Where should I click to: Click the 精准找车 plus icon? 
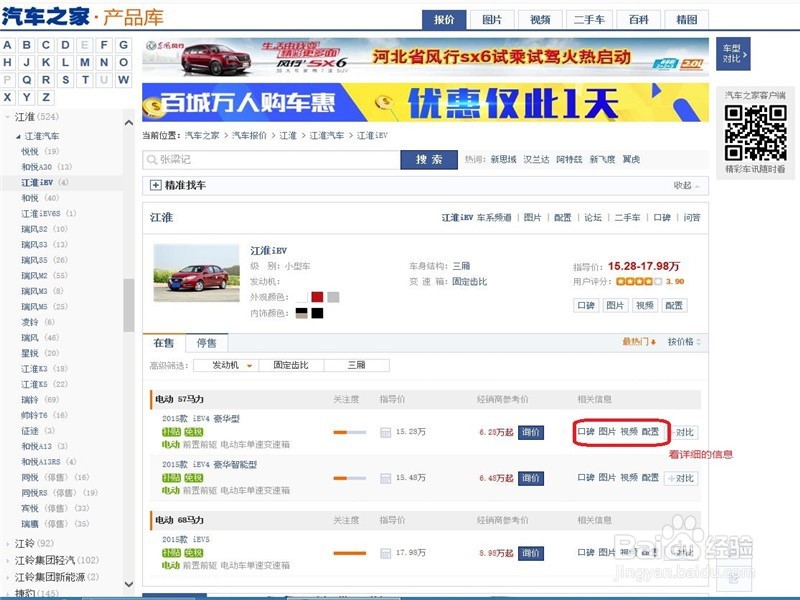click(156, 185)
